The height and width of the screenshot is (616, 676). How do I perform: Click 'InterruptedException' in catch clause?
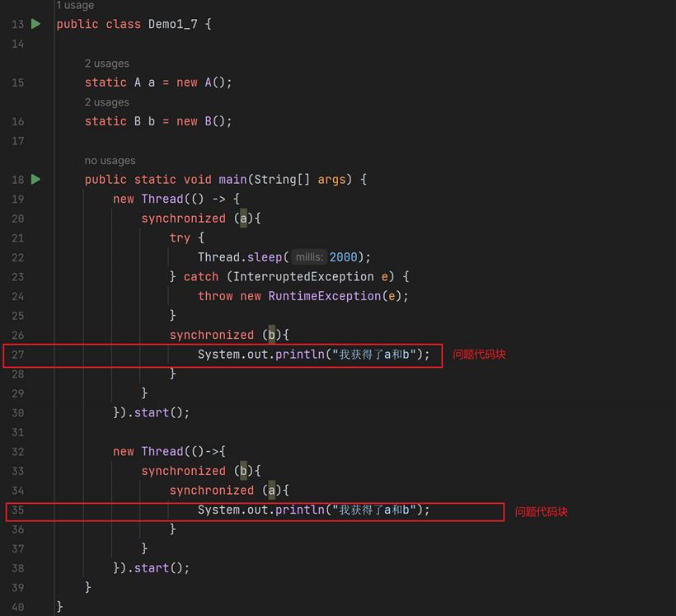[x=303, y=276]
